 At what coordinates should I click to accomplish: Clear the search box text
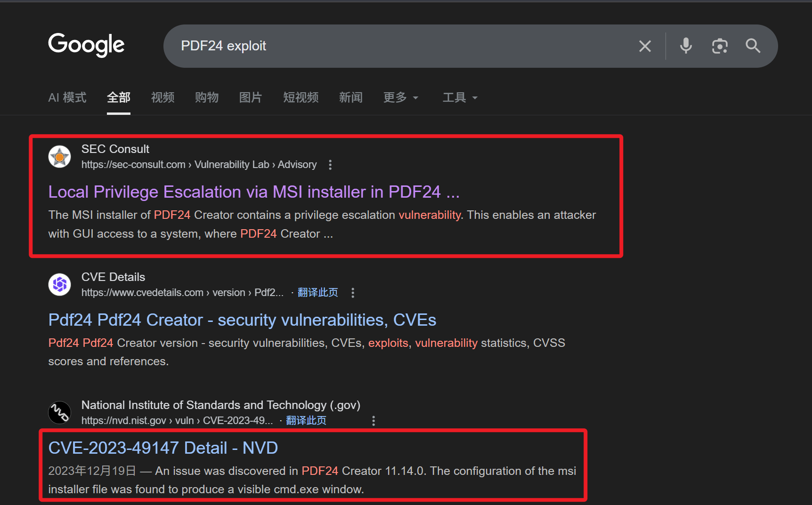pos(645,46)
